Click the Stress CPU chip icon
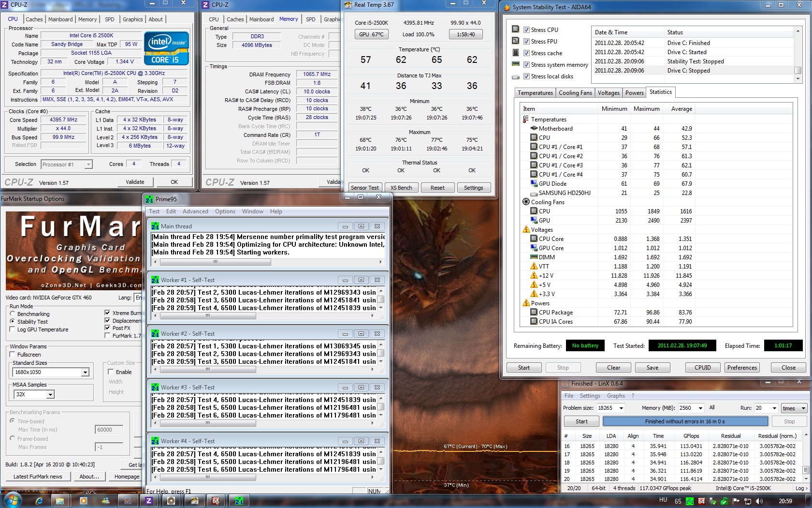Viewport: 812px width, 508px height. coord(516,30)
